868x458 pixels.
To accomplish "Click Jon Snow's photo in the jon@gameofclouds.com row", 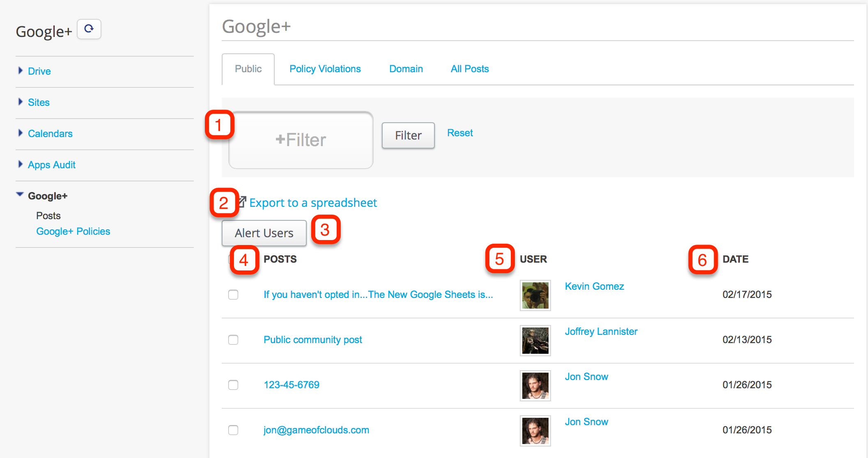I will pos(535,431).
